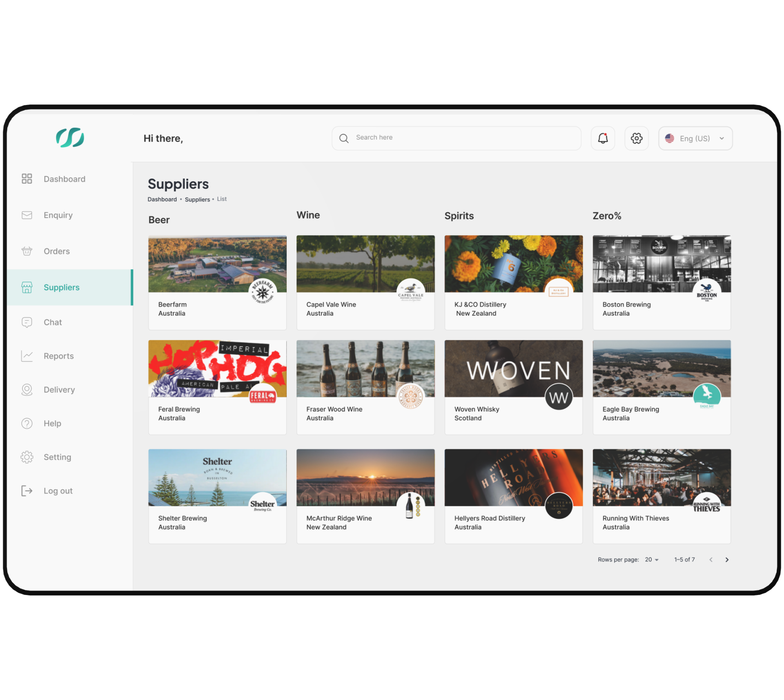Click the Woven W logo badge
Screen dimensions: 784x700
pyautogui.click(x=559, y=397)
